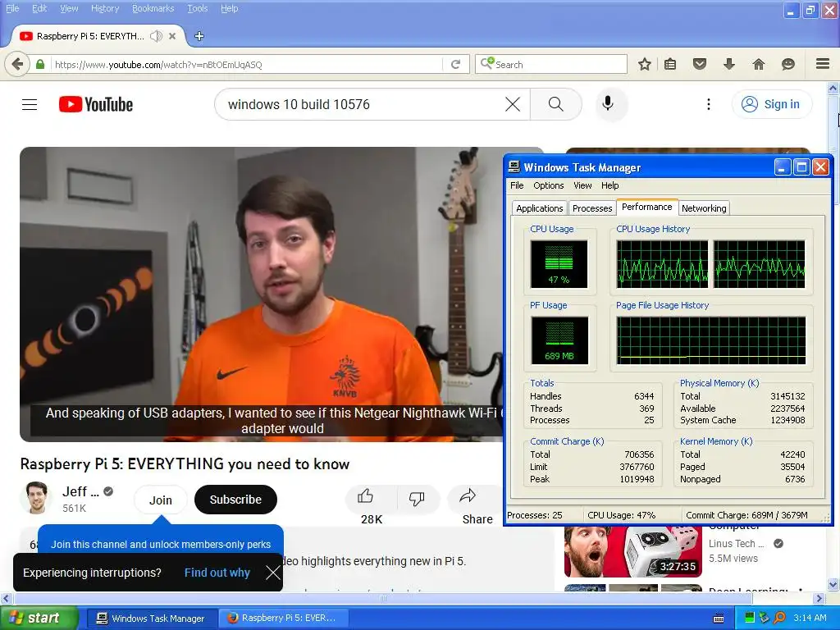Switch to the Processes tab
The width and height of the screenshot is (840, 630).
592,208
